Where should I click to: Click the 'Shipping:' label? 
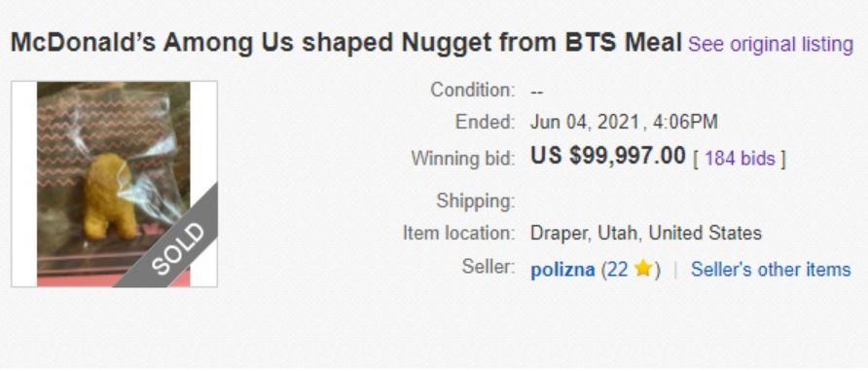476,201
